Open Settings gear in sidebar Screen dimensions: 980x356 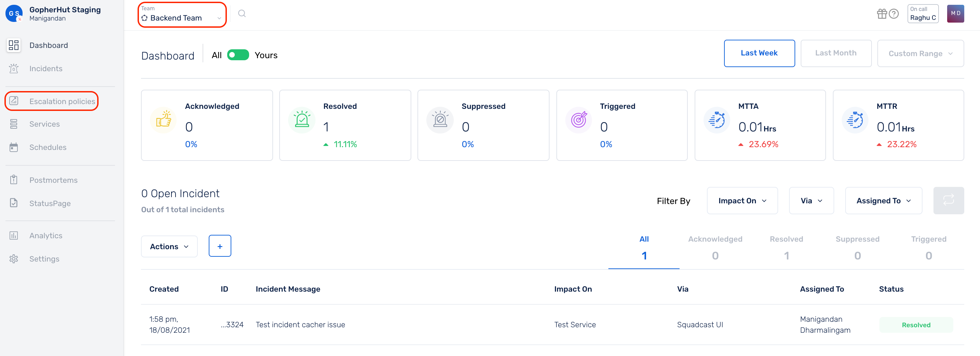coord(14,259)
